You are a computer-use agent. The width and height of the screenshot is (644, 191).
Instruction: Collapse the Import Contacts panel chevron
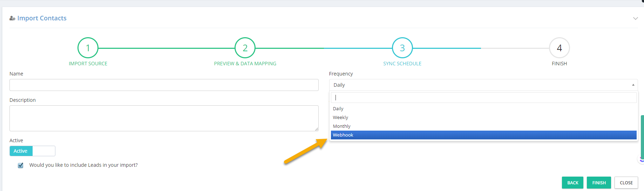(x=635, y=18)
